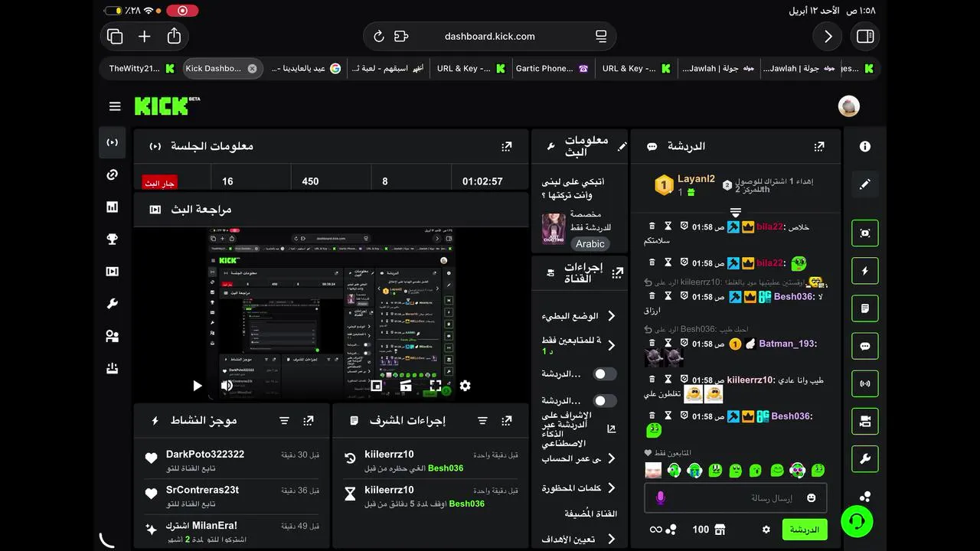
Task: Pop out the session info panel
Action: click(x=506, y=146)
